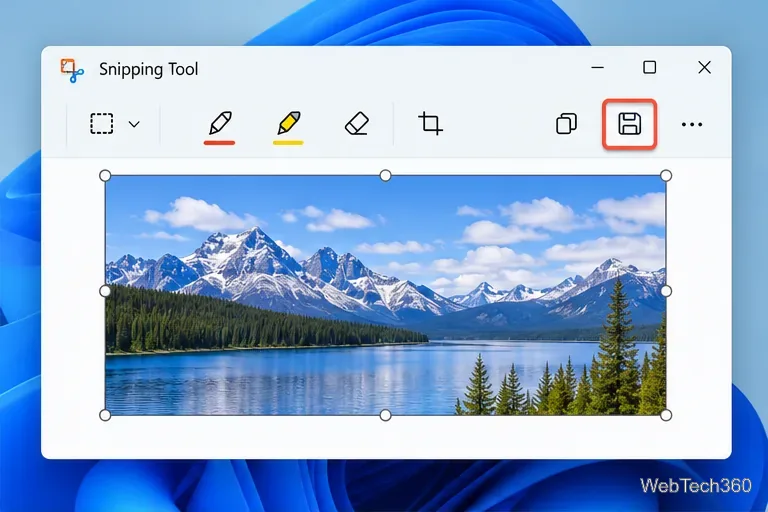768x512 pixels.
Task: Click the top-right crop handle
Action: [666, 175]
